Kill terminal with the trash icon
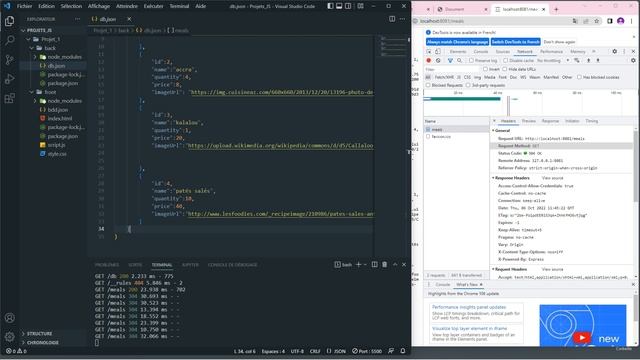Screen dimensions: 640x360 click(384, 264)
